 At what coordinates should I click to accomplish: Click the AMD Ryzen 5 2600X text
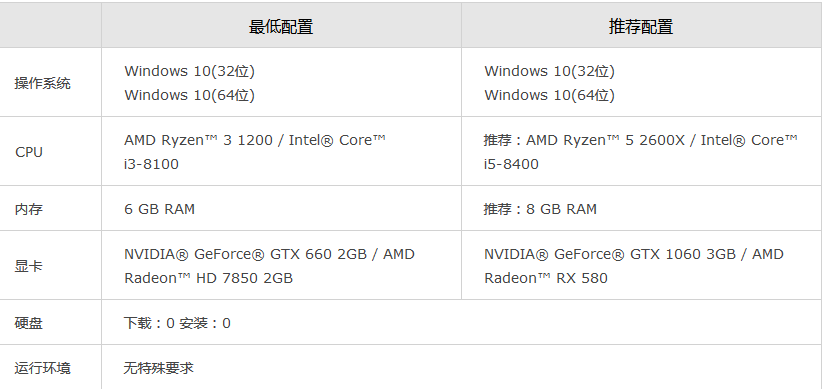605,140
